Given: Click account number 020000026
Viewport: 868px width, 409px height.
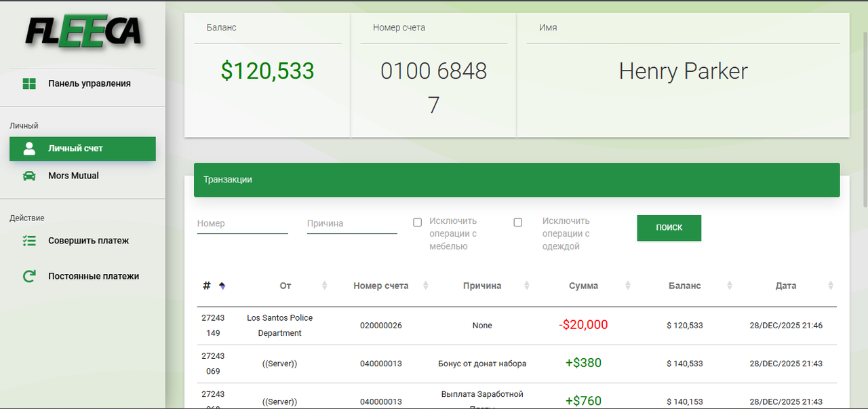Looking at the screenshot, I should point(381,326).
